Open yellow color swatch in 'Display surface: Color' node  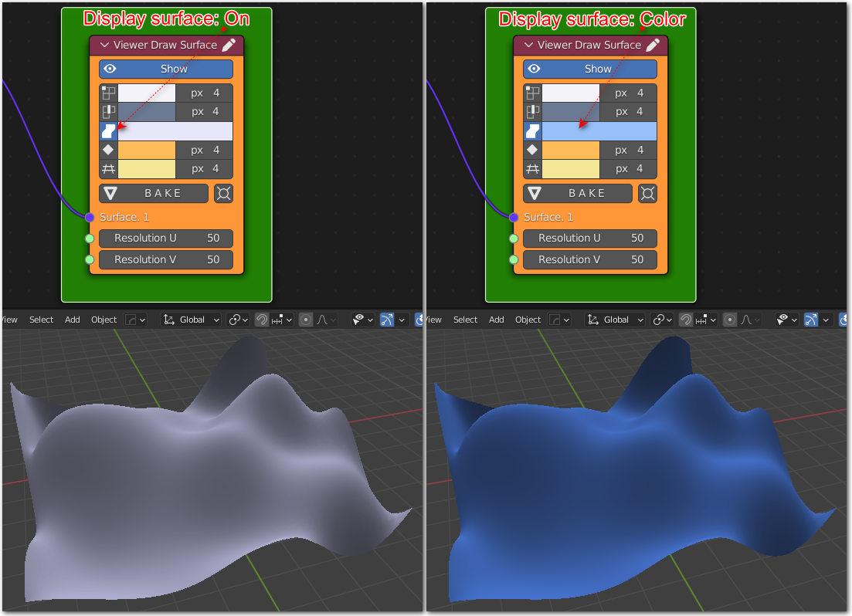click(571, 169)
